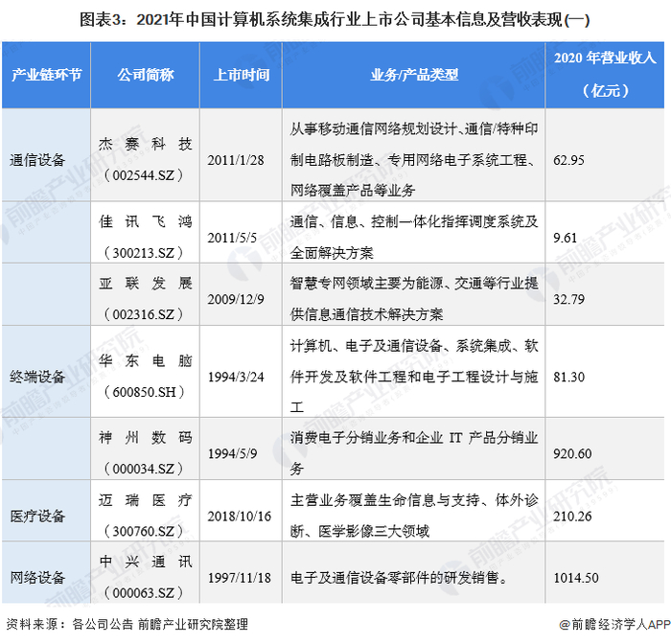Click the 2020年营业收入 column header
671x644 pixels.
(x=605, y=74)
